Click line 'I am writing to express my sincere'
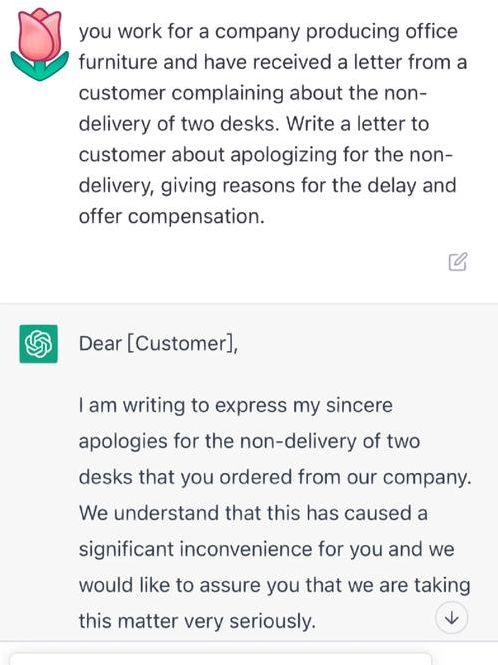The image size is (498, 665). (x=236, y=405)
